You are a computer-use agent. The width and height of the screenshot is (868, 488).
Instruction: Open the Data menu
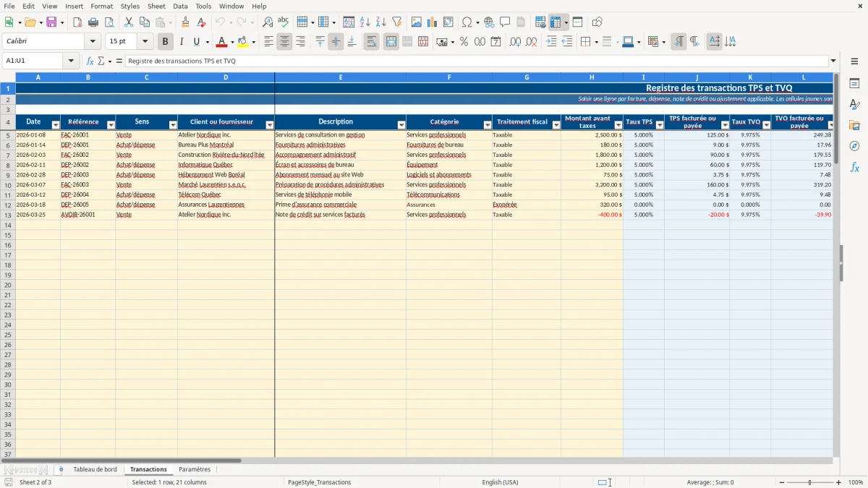coord(180,6)
